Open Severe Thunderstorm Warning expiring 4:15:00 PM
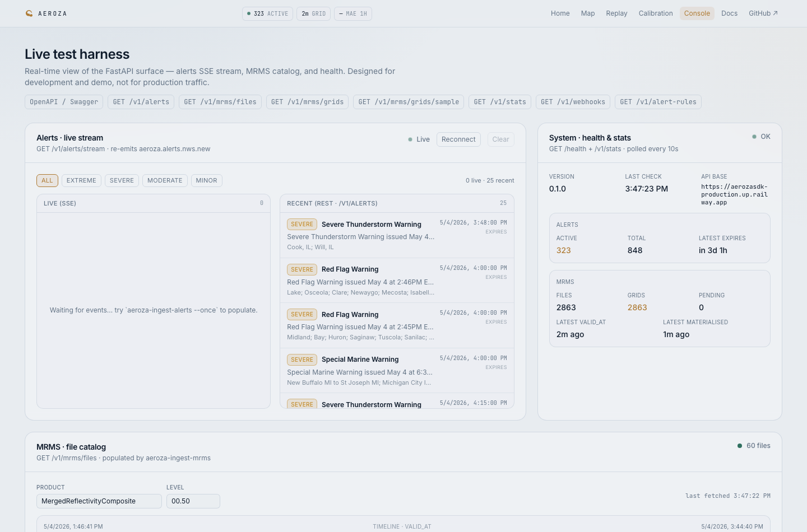 click(397, 401)
